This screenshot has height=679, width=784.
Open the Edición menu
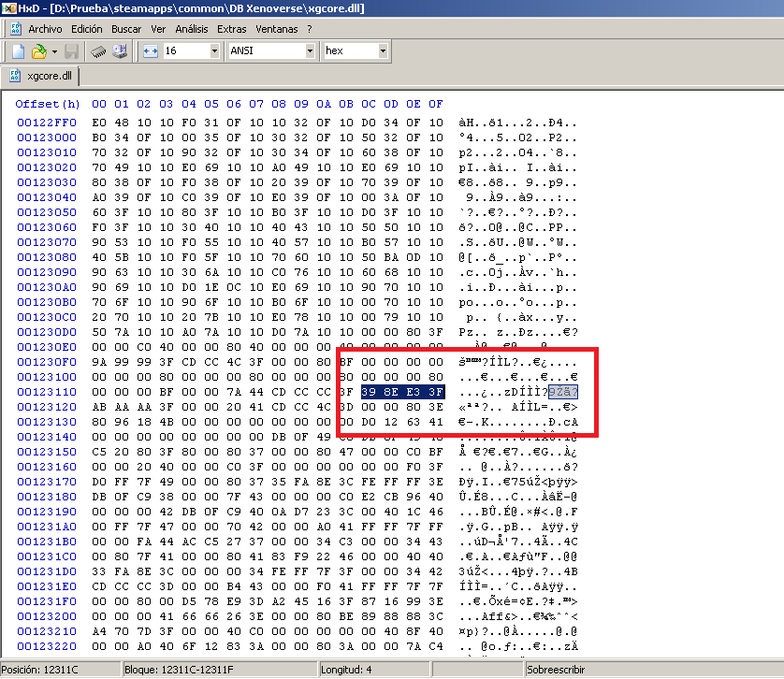pos(86,29)
